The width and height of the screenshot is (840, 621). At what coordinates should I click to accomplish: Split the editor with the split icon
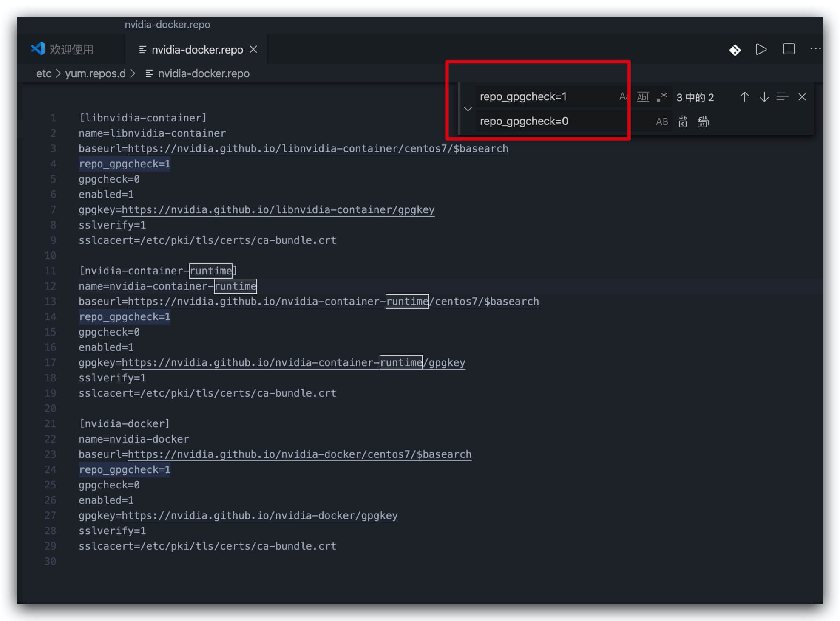[x=789, y=49]
